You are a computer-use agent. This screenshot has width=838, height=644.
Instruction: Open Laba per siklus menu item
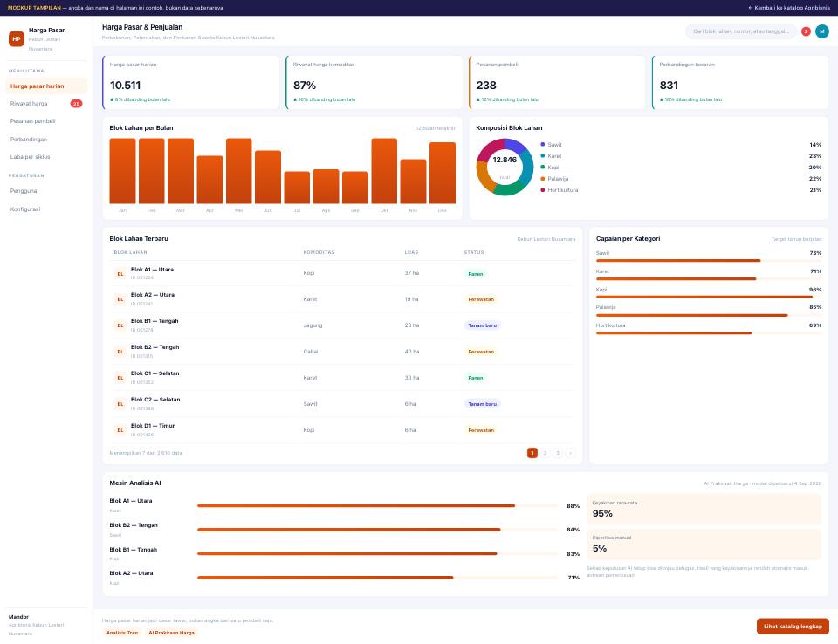(x=46, y=157)
